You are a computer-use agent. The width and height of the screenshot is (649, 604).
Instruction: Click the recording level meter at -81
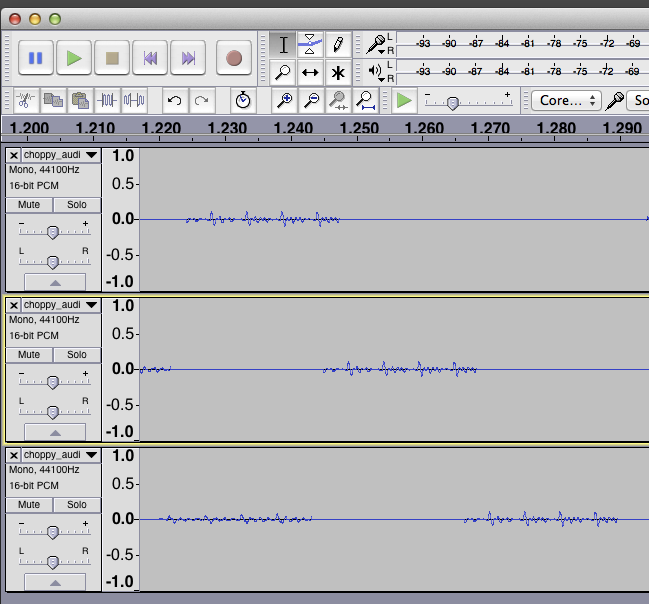[x=528, y=43]
